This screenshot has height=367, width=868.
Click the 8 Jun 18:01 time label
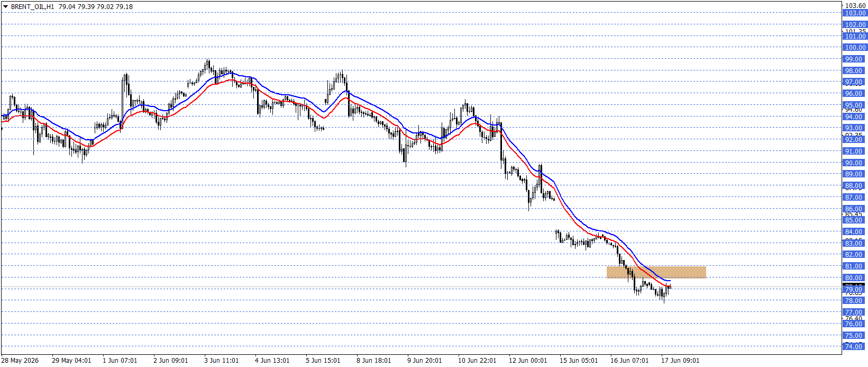coord(374,361)
